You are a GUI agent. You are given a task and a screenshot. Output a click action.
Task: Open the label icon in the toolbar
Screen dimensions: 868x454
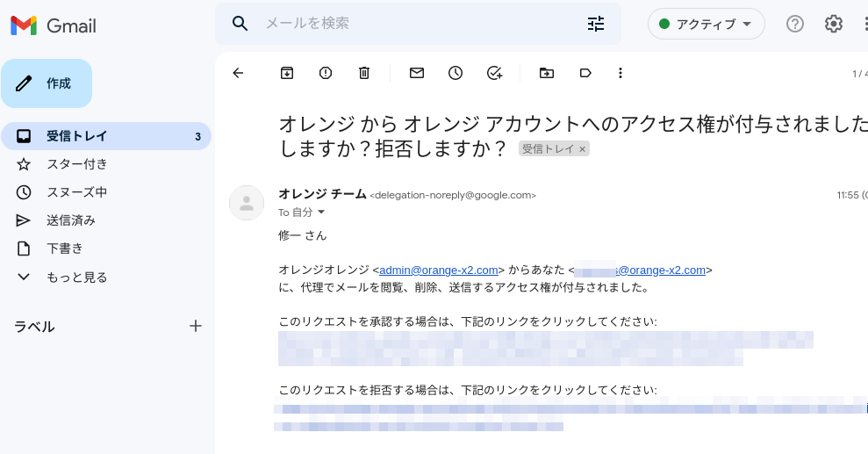point(585,73)
